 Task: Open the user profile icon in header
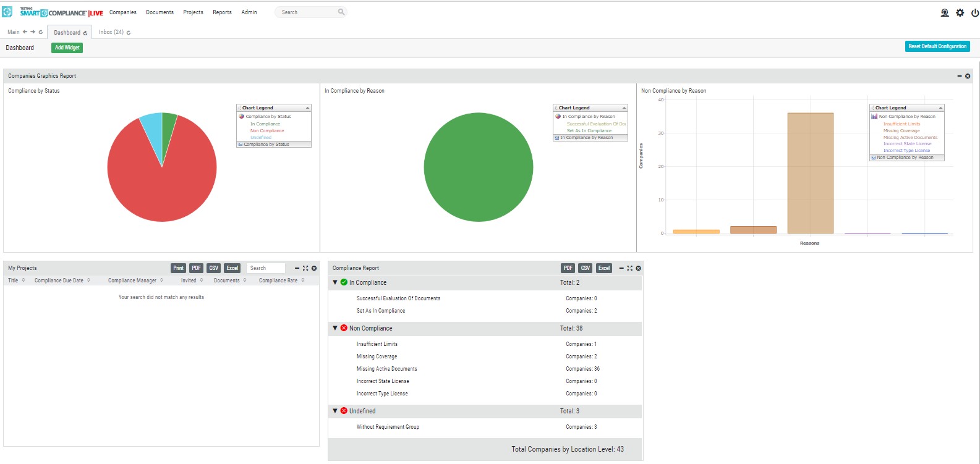coord(945,12)
